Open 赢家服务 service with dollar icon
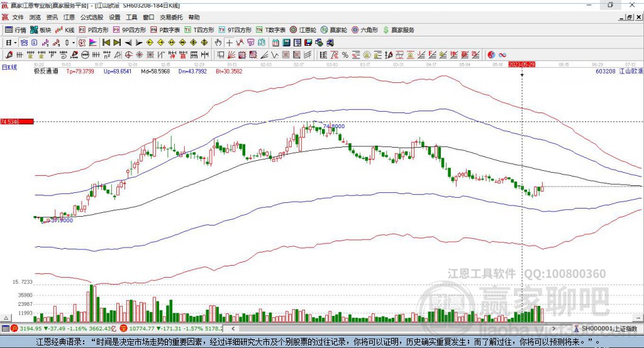 click(x=398, y=30)
